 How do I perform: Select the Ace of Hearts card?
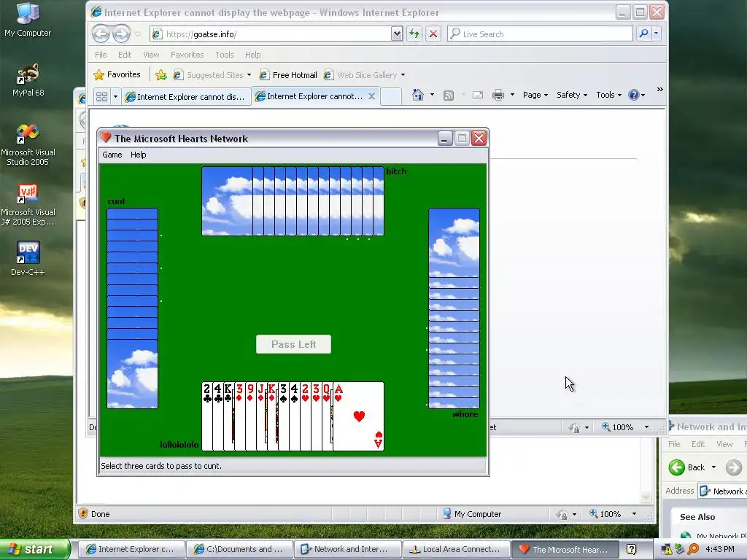358,416
